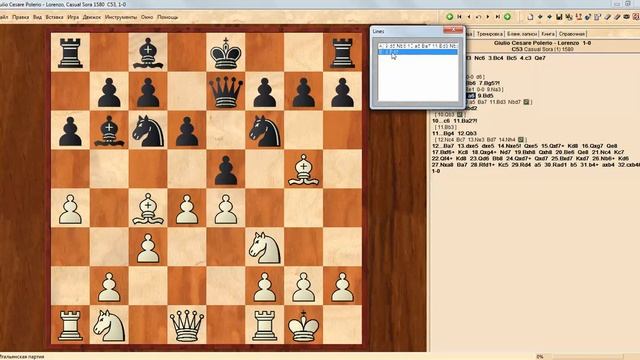
Task: Click the undo curved-arrow toolbar icon
Action: tap(478, 17)
